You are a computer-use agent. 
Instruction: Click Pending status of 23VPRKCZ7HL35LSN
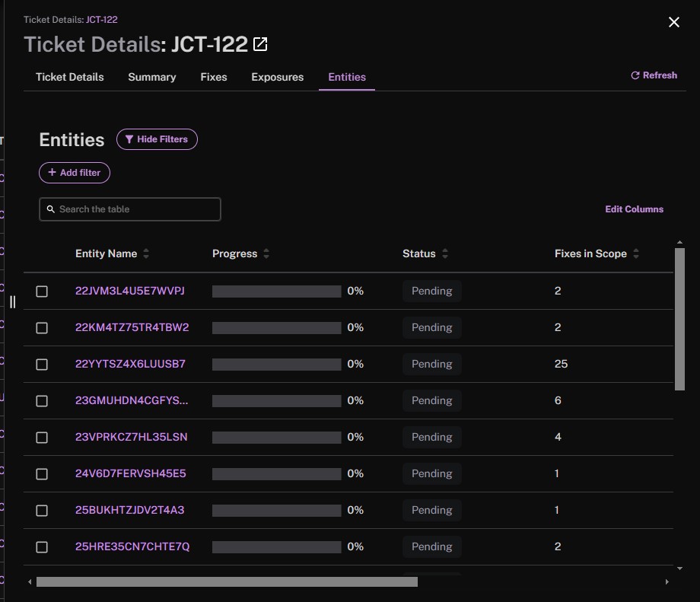tap(431, 437)
